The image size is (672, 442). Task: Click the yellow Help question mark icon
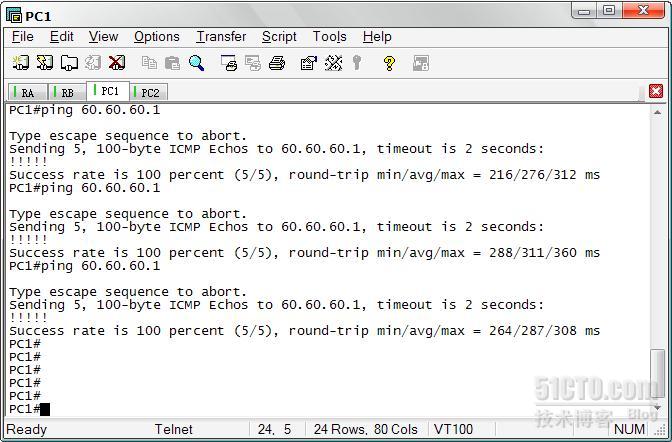(389, 63)
